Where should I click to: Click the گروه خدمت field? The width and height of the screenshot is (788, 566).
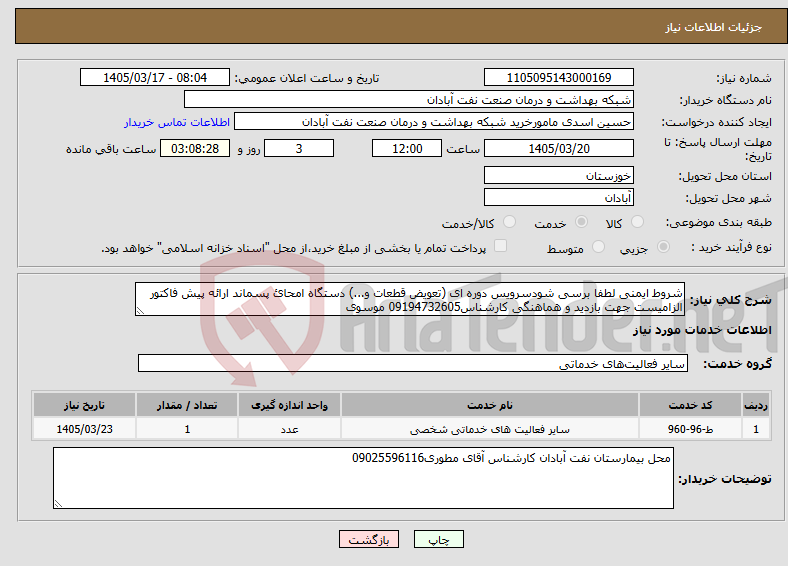tap(413, 363)
